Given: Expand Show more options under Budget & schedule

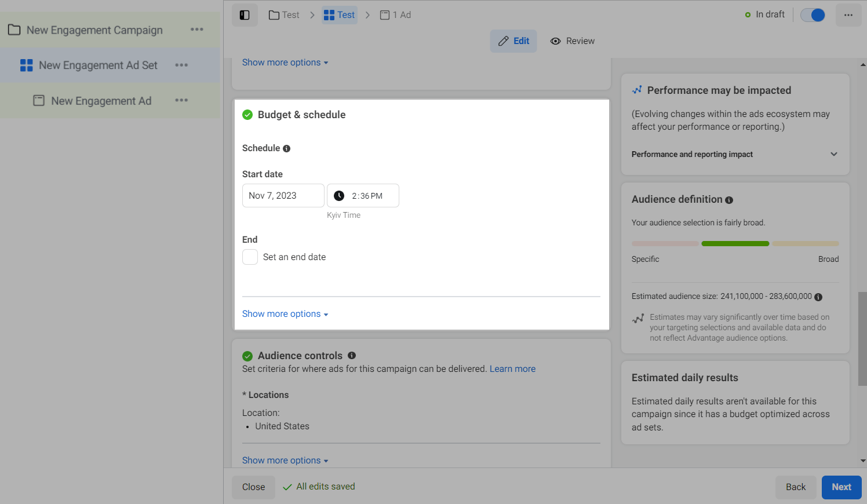Looking at the screenshot, I should pos(285,314).
